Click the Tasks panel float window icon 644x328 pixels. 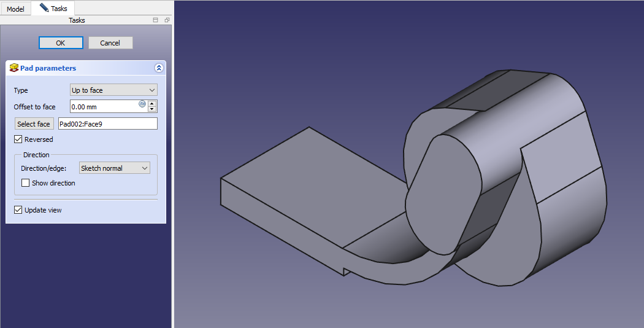(x=167, y=20)
